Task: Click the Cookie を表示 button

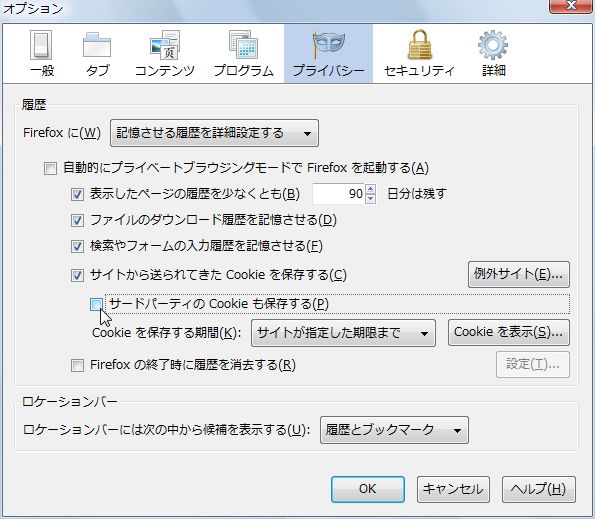Action: tap(509, 333)
